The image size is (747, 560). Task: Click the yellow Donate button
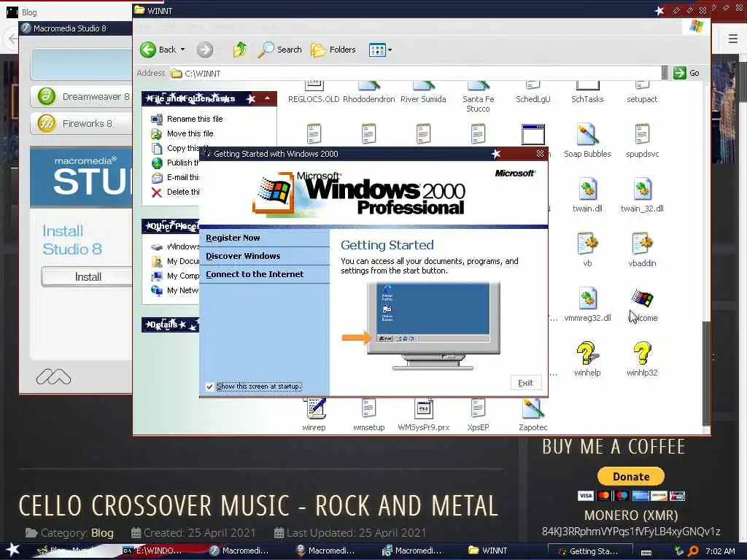pos(631,476)
